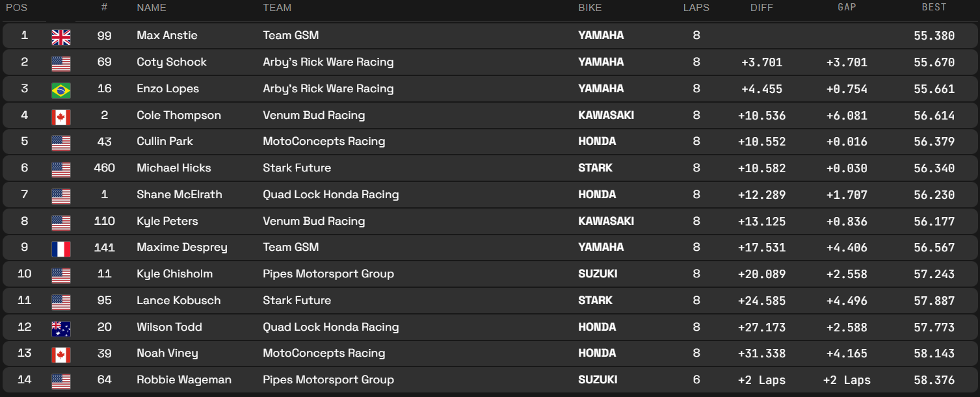Select Kyle Chisholm's team Pipes Motorsport Group
Screen dimensions: 980x397
tap(328, 274)
